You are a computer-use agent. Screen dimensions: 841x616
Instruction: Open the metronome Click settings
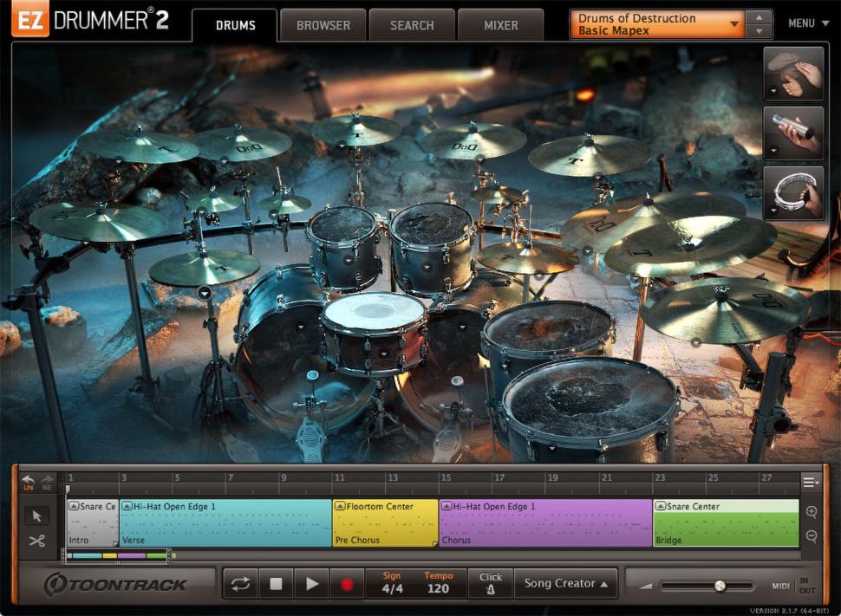(x=491, y=583)
